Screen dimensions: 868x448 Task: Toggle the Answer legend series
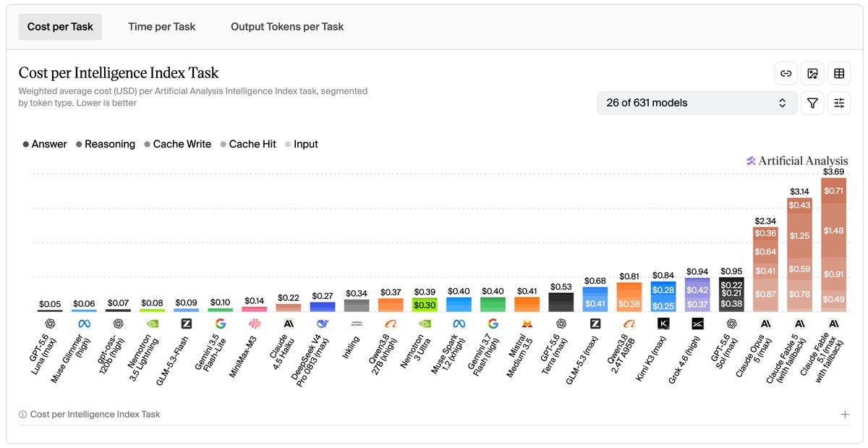click(45, 144)
